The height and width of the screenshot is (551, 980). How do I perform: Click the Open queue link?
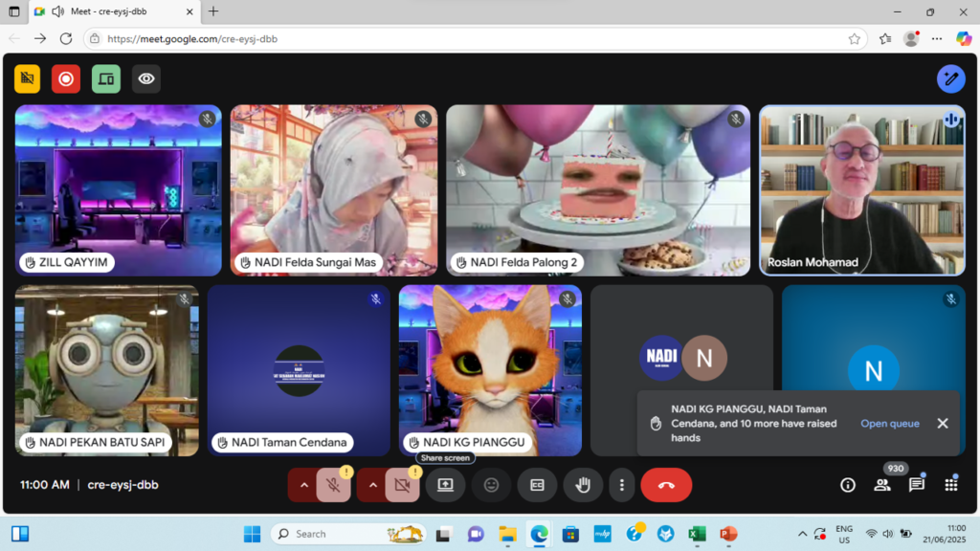coord(889,424)
